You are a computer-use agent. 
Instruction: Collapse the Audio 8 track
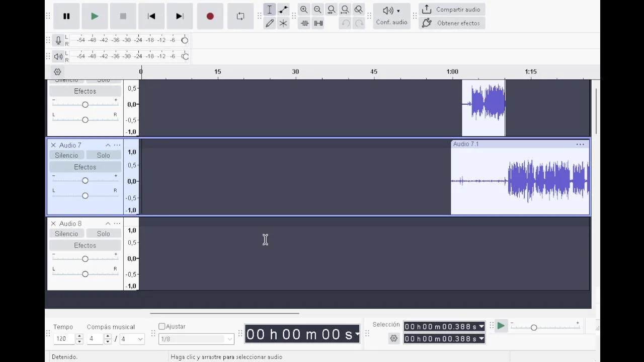[108, 224]
